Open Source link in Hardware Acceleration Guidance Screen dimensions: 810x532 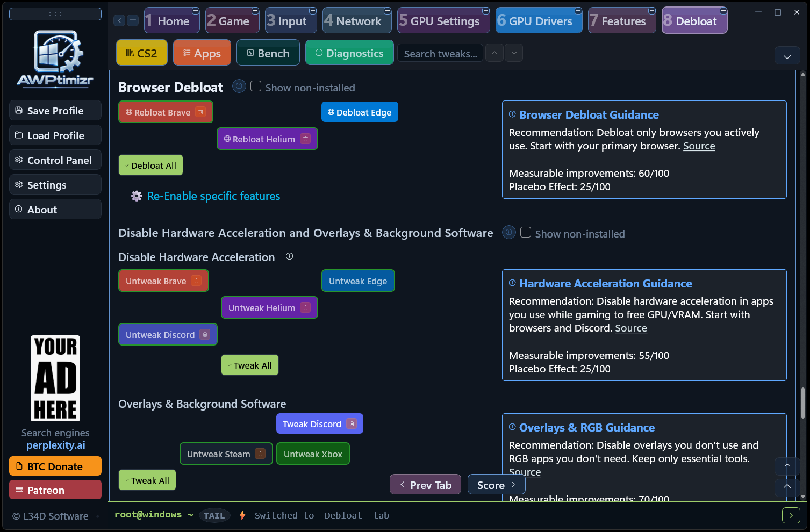631,328
